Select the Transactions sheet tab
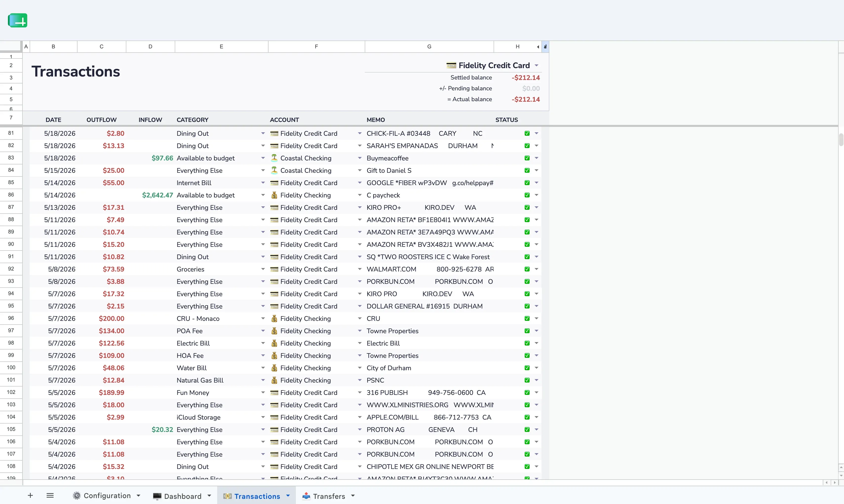 click(257, 496)
